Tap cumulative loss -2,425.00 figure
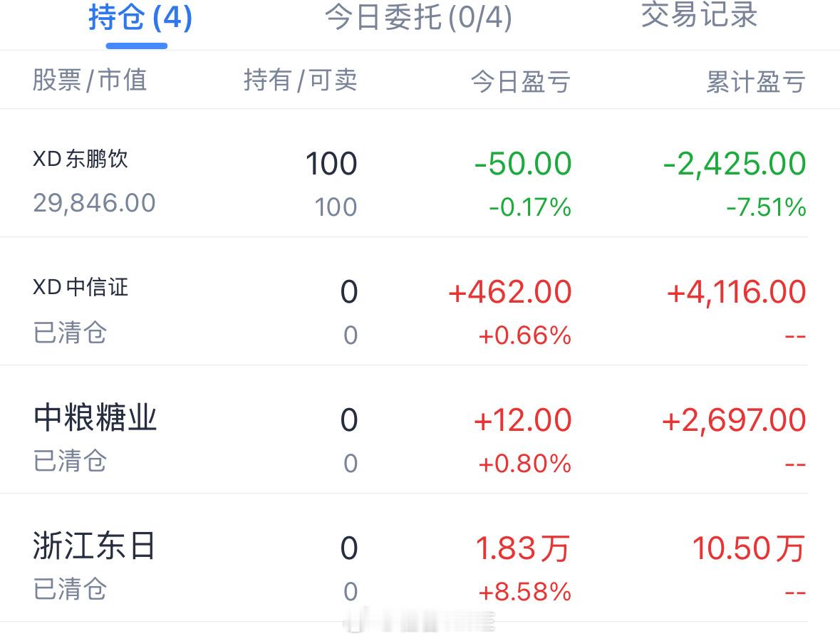This screenshot has width=840, height=641. point(735,164)
